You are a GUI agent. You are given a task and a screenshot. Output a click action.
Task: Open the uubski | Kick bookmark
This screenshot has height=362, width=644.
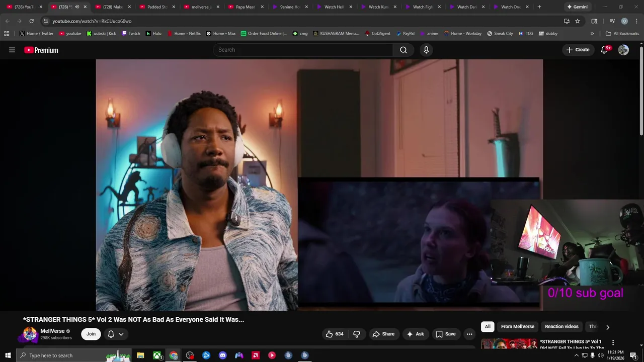pyautogui.click(x=101, y=34)
